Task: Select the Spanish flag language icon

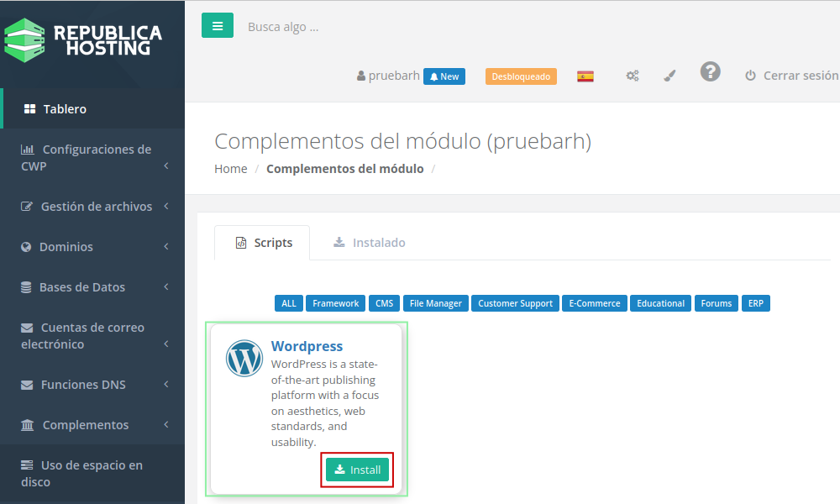Action: click(585, 76)
